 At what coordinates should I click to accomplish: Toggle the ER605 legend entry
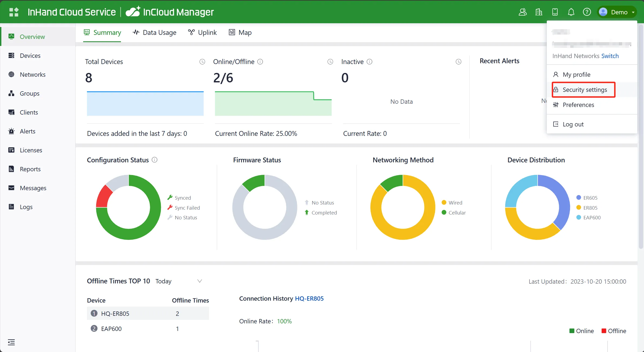[587, 197]
